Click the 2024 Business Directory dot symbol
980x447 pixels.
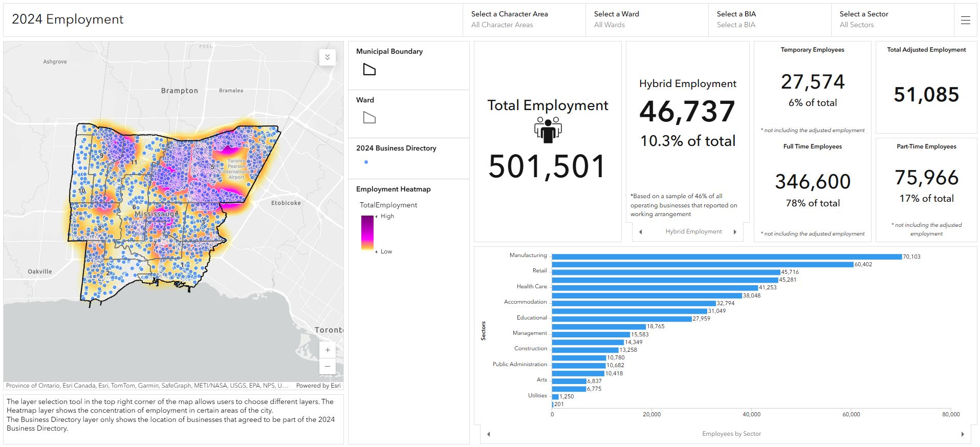coord(366,162)
